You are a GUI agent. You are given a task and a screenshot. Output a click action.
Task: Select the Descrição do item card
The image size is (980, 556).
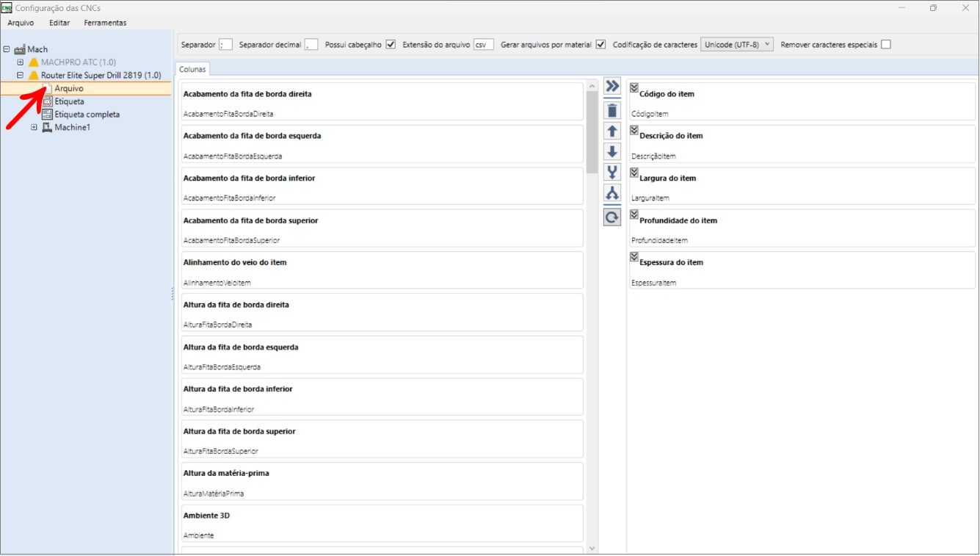click(802, 144)
